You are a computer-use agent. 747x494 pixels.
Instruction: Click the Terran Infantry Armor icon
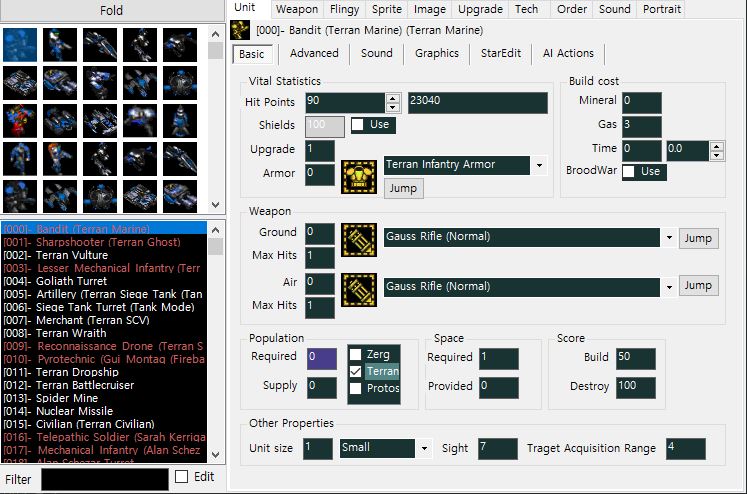pyautogui.click(x=359, y=177)
